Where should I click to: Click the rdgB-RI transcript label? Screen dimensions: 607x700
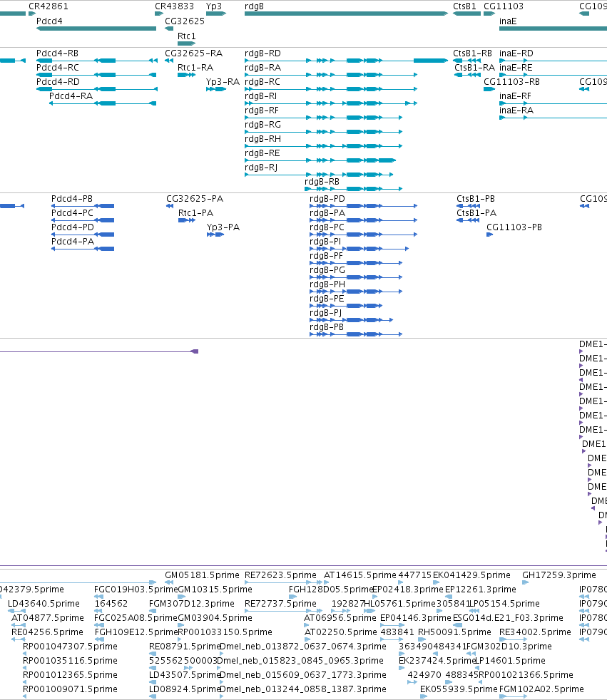[x=261, y=96]
